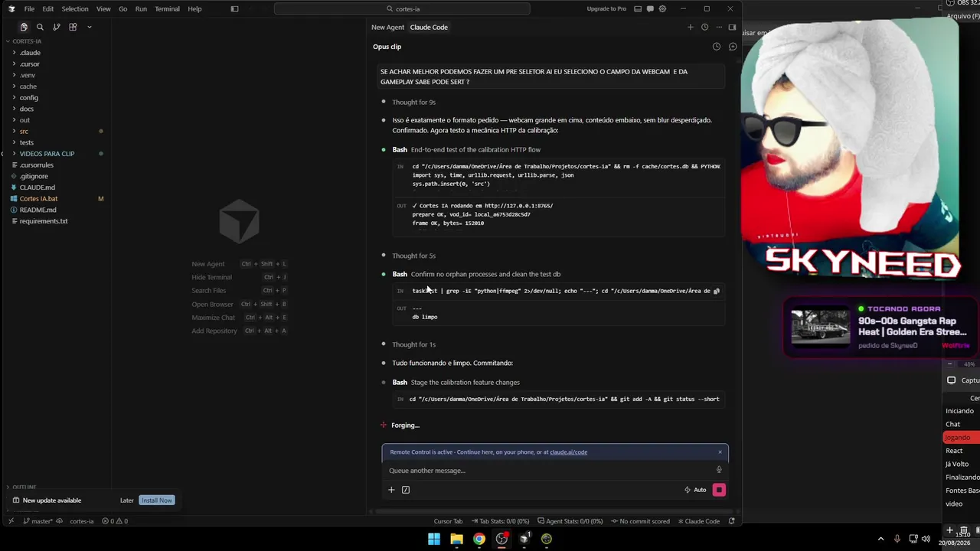Start new conversation icon beside Opus clip
Viewport: 980px width, 551px height.
(733, 47)
